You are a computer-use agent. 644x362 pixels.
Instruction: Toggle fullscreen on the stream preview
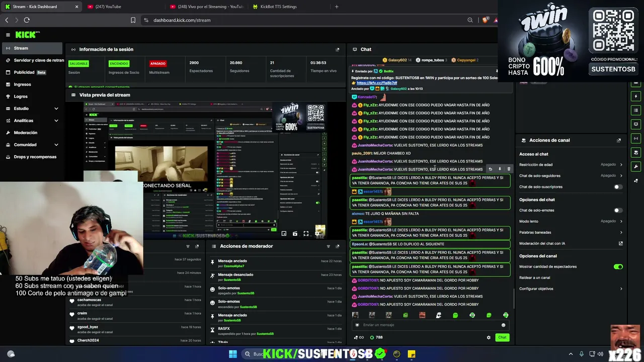pyautogui.click(x=306, y=234)
